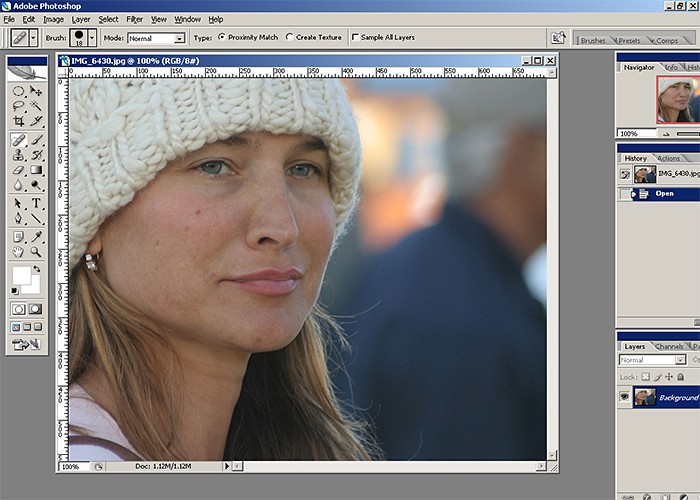Enable Sample All Layers checkbox
Viewport: 700px width, 500px height.
point(355,37)
